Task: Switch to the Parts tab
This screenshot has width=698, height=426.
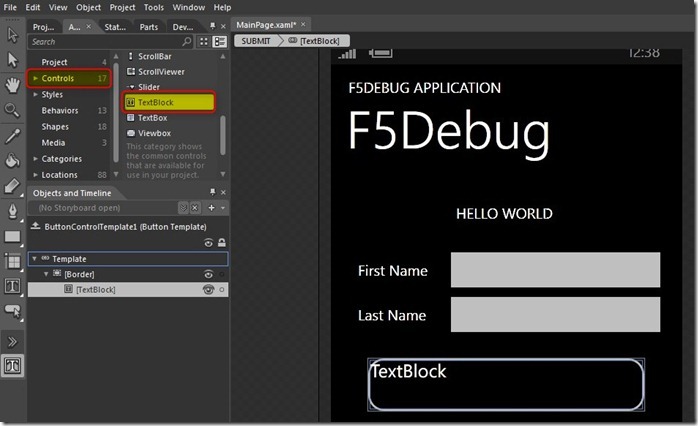Action: coord(149,27)
